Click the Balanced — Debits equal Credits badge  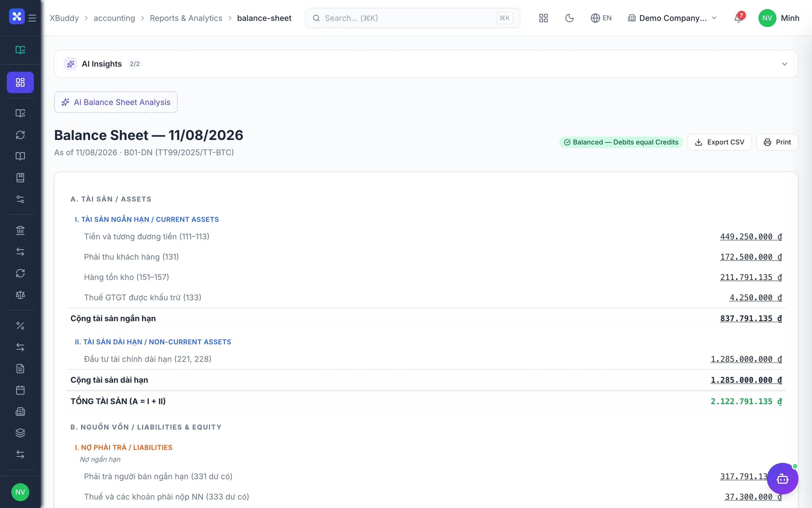click(x=621, y=142)
